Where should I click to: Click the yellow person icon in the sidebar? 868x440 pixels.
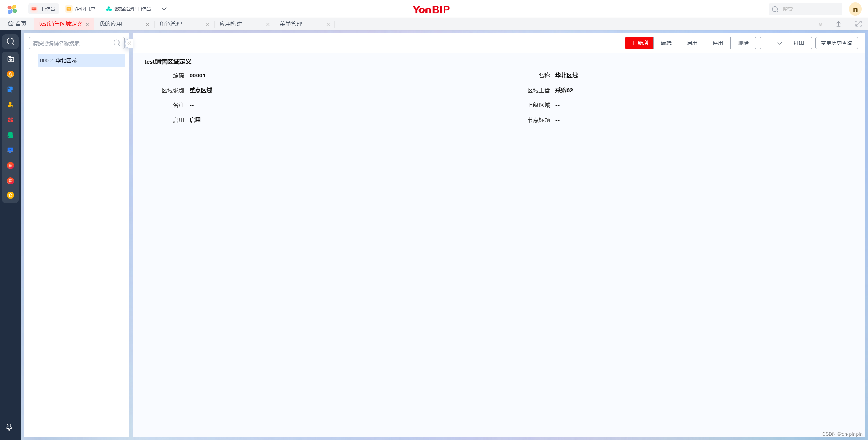click(10, 104)
